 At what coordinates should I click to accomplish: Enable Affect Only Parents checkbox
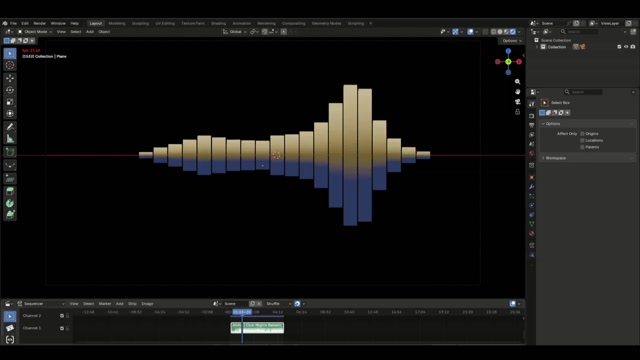(582, 147)
